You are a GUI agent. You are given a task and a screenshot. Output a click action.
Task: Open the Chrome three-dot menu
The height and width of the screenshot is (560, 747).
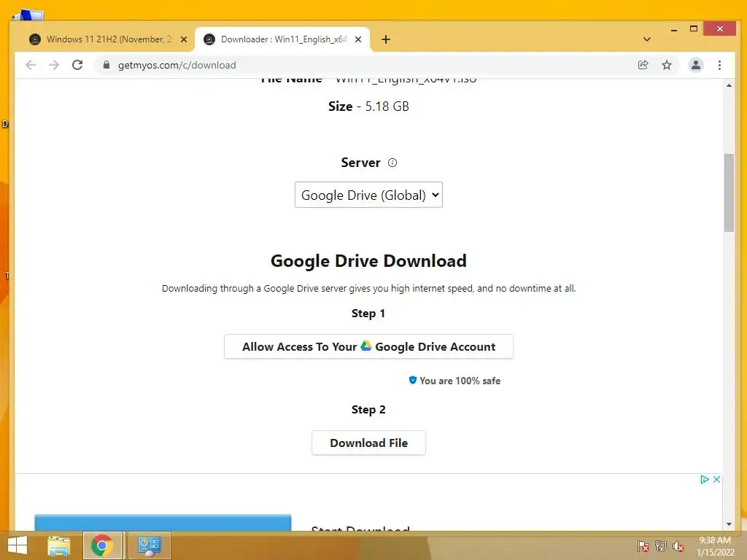719,65
